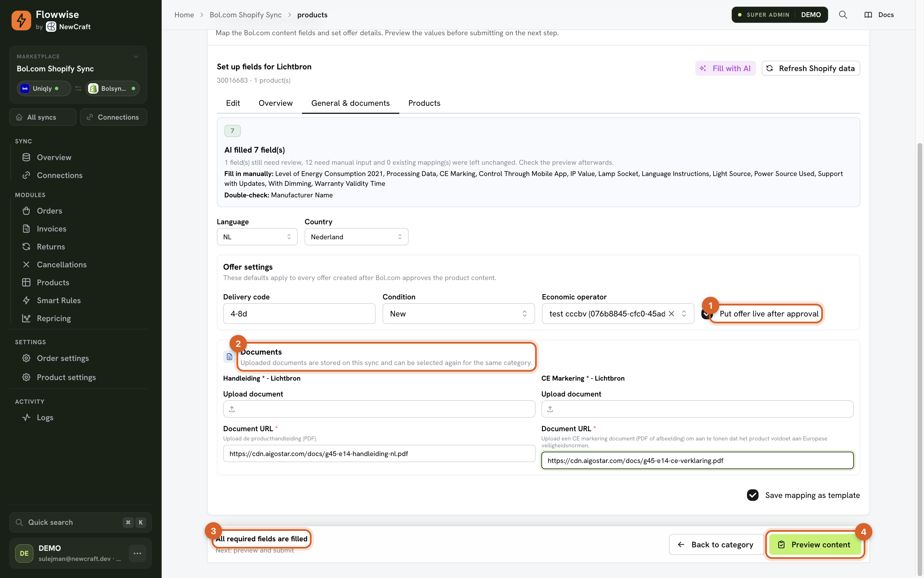Click the Flowwise lightning logo
This screenshot has width=924, height=578.
click(x=21, y=20)
